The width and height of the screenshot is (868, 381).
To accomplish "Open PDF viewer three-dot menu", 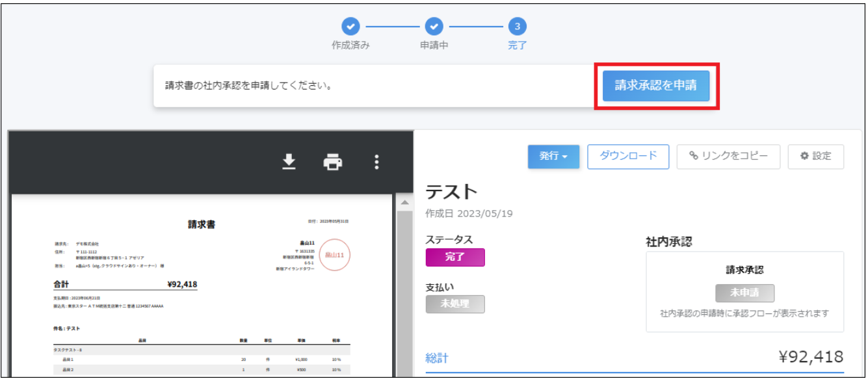I will tap(376, 162).
